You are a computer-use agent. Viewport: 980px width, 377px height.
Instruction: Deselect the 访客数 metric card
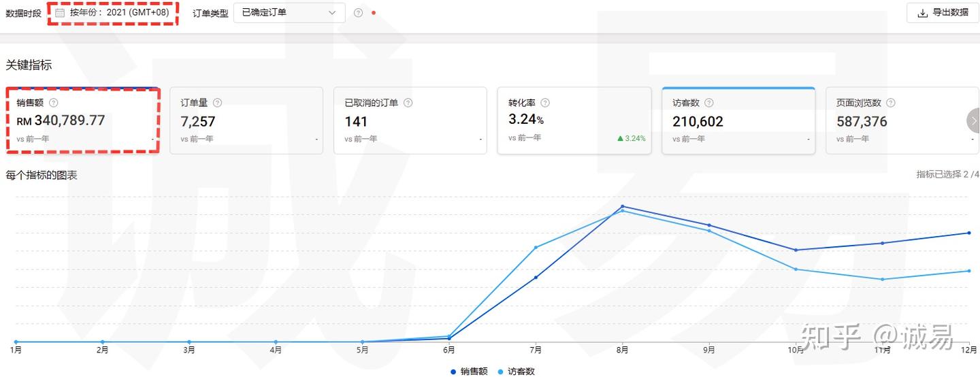click(738, 120)
